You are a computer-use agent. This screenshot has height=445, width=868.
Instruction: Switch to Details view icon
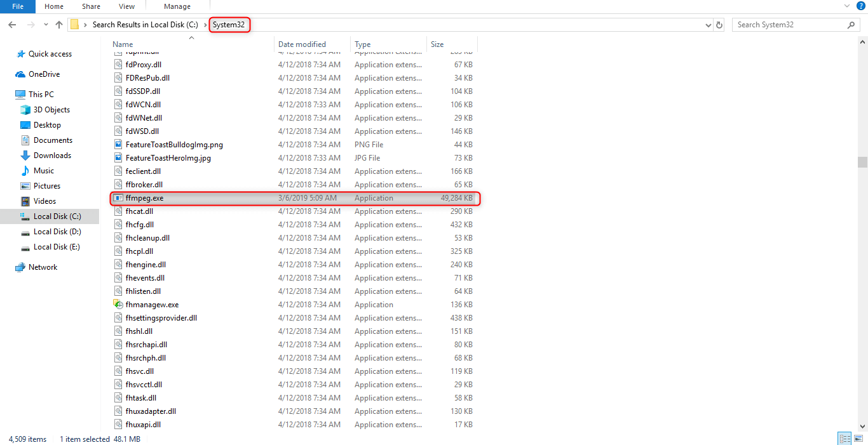click(844, 439)
